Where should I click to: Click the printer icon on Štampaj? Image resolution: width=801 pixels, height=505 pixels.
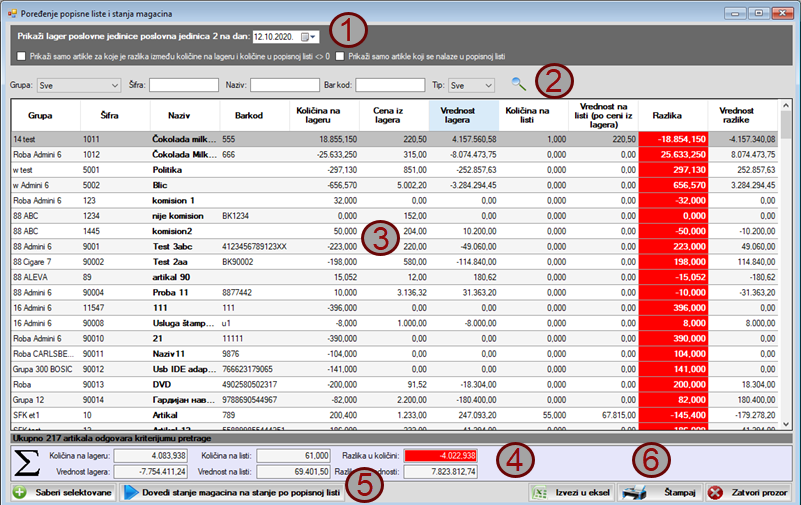point(634,493)
